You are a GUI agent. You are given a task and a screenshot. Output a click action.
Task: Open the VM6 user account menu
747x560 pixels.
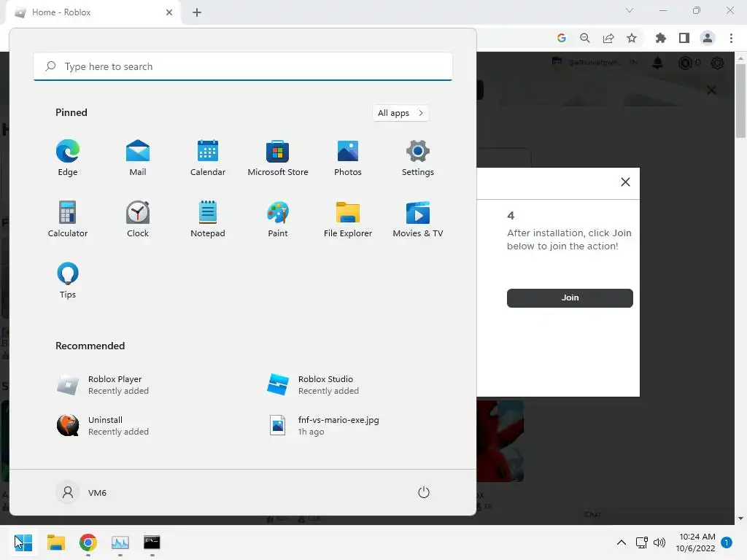coord(82,492)
